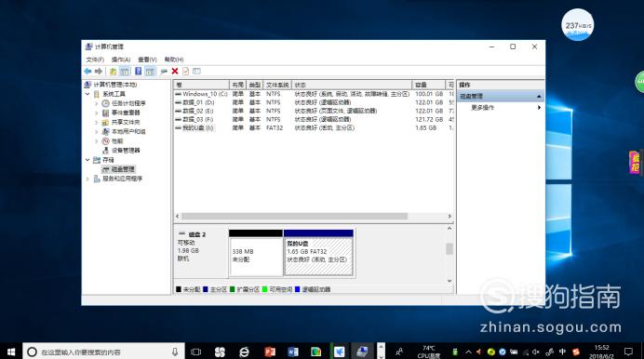Select the 数据_01 (D:) volume row
644x359 pixels.
click(314, 102)
